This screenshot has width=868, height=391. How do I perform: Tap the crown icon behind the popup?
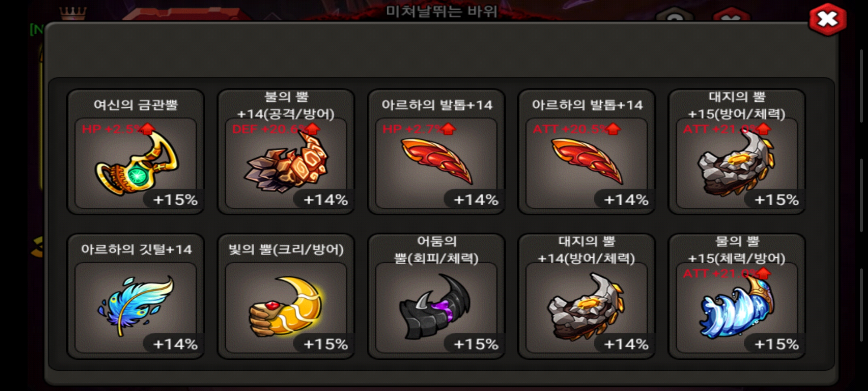point(73,14)
